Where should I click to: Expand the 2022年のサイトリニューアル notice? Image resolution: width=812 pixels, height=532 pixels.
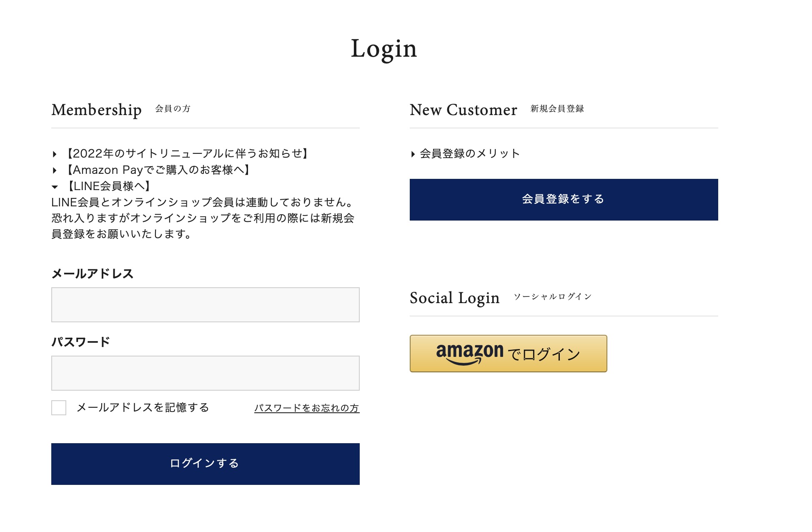click(x=188, y=154)
